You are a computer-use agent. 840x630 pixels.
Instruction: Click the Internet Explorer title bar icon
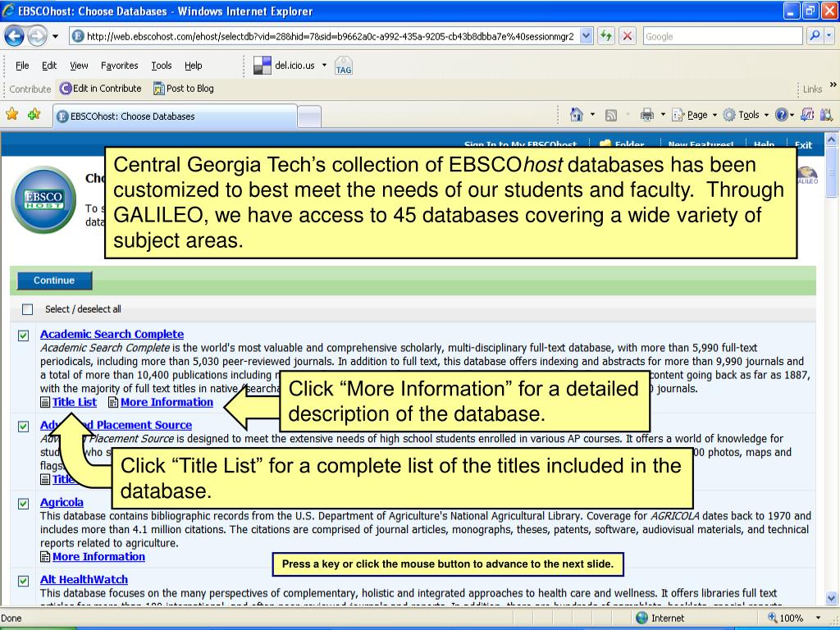tap(8, 11)
